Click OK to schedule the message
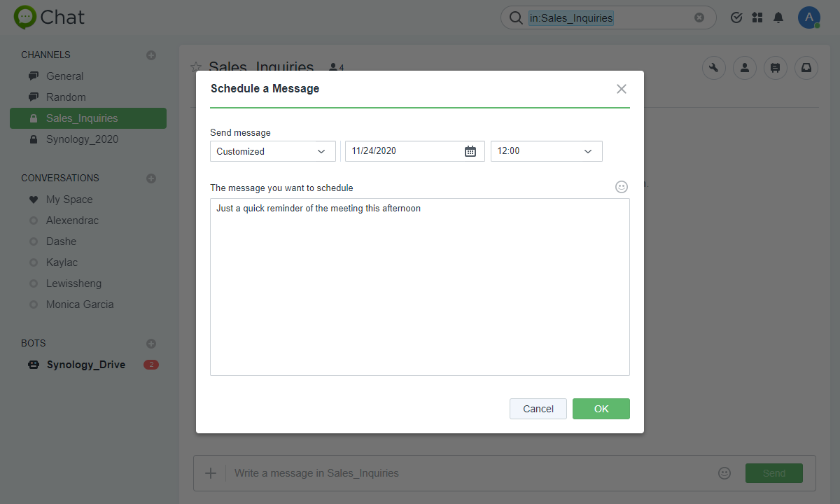 (x=601, y=408)
